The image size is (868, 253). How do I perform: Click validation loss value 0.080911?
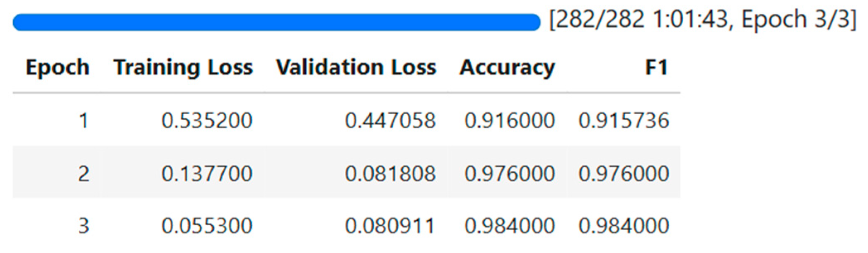(x=390, y=226)
